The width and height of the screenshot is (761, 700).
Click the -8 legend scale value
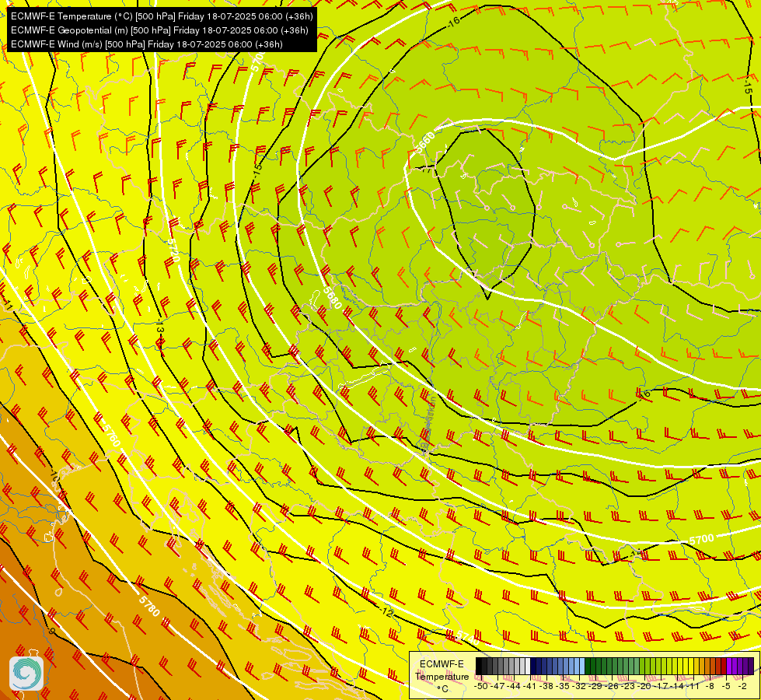(710, 686)
